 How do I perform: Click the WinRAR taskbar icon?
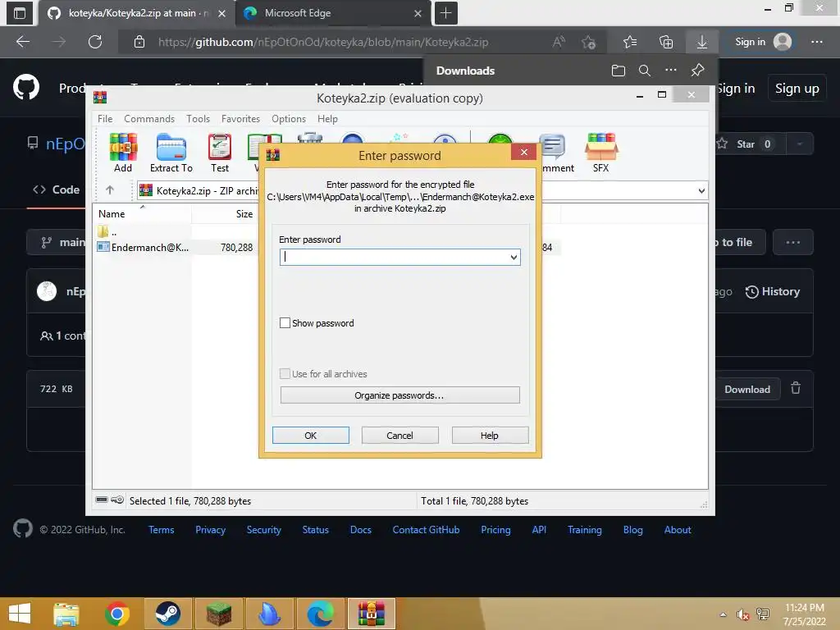pos(372,614)
